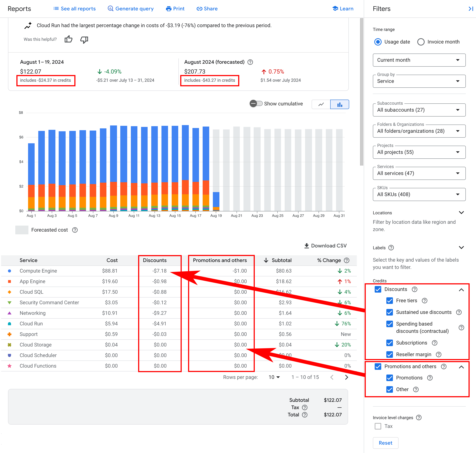This screenshot has height=453, width=476.
Task: Click next page arrow in table
Action: [x=348, y=377]
